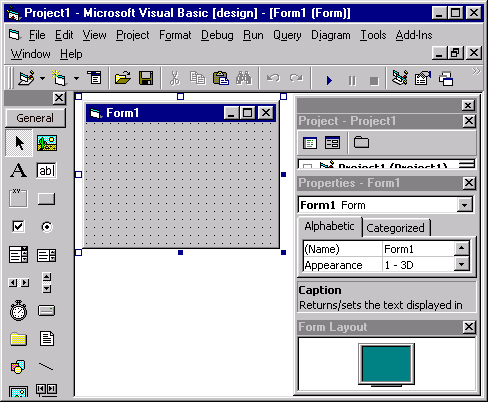Open the Project menu

click(133, 35)
